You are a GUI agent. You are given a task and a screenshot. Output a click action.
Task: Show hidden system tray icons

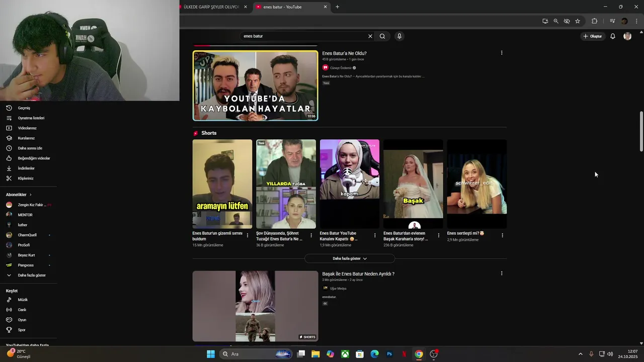580,354
